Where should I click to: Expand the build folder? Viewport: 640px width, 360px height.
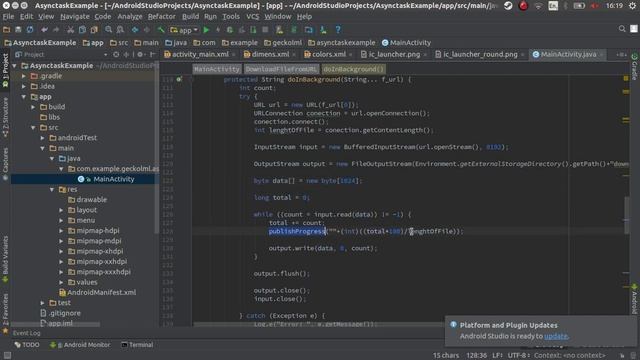[33, 107]
